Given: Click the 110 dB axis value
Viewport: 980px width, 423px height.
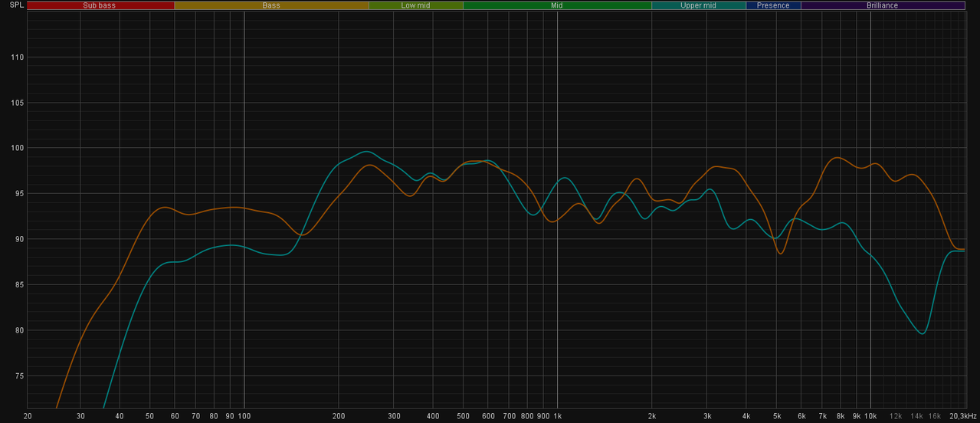Looking at the screenshot, I should click(x=17, y=57).
